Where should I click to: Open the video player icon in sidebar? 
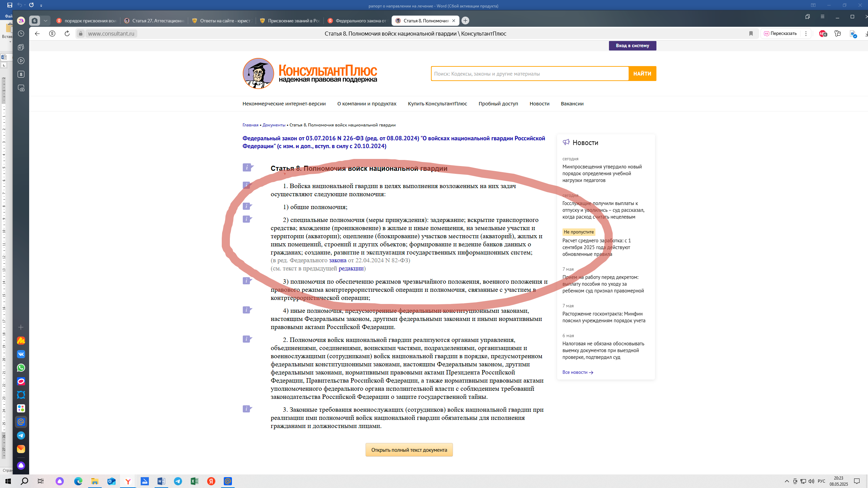click(21, 61)
